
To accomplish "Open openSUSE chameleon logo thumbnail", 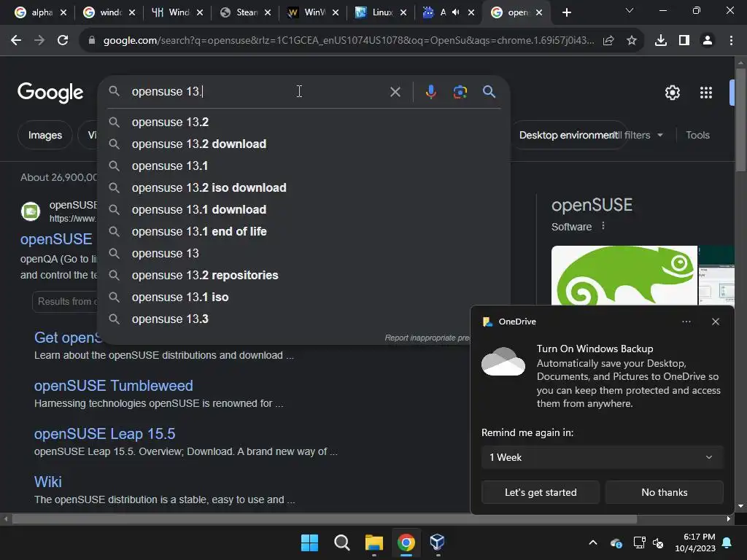I will tap(624, 275).
